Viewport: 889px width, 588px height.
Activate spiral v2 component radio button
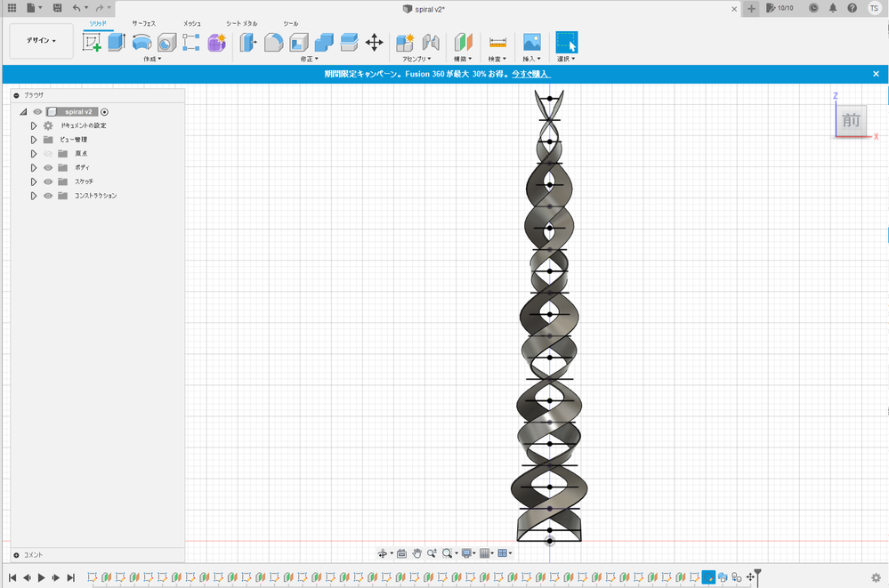coord(104,112)
